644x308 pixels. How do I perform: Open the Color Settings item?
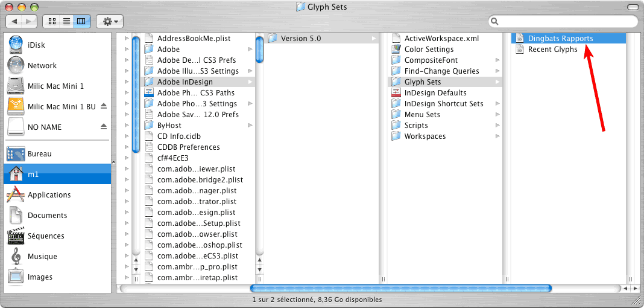click(429, 50)
